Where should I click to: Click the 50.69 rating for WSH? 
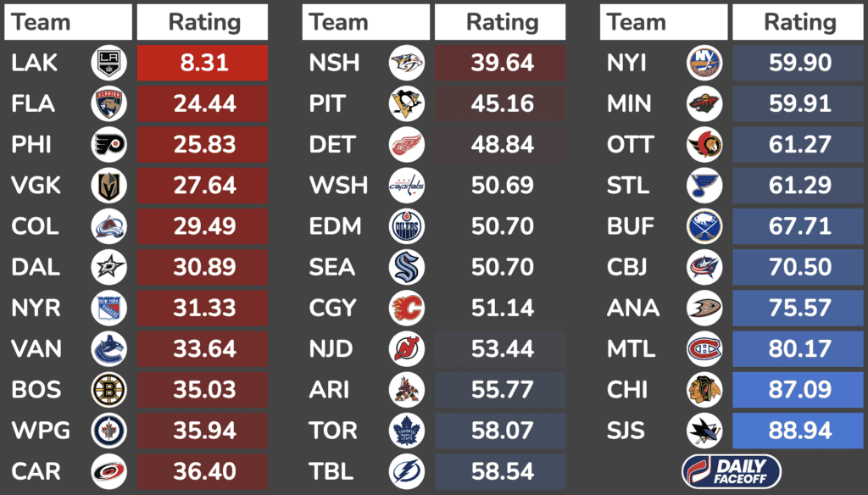tap(502, 186)
